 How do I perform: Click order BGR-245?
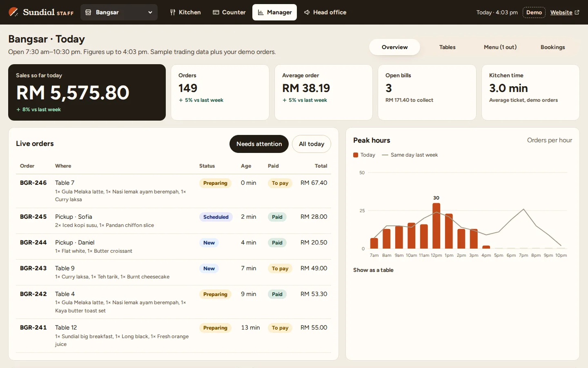174,221
